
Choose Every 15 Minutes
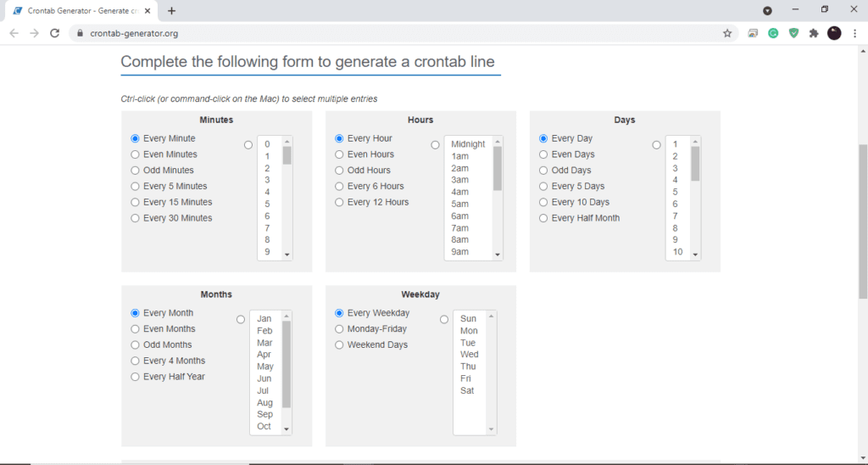135,202
